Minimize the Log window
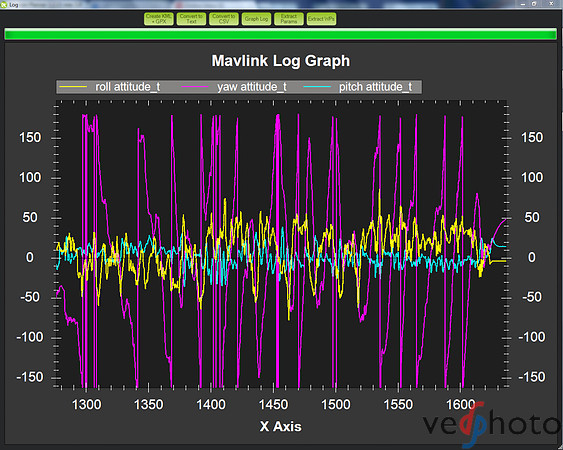The width and height of the screenshot is (563, 450). coord(523,4)
